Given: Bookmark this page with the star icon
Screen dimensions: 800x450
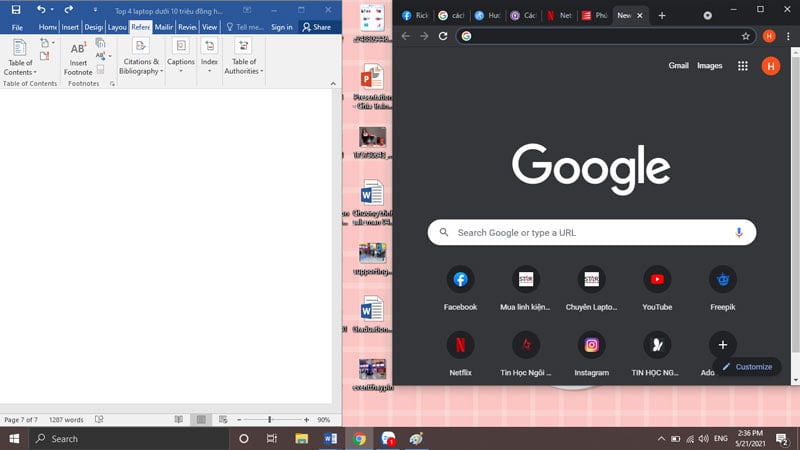Looking at the screenshot, I should click(745, 36).
